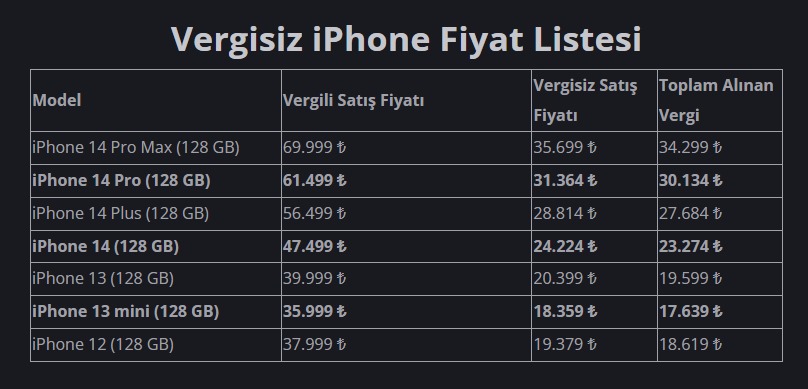This screenshot has width=808, height=389.
Task: Select the 28.814 ₺ tax-free price cell
Action: coord(594,214)
